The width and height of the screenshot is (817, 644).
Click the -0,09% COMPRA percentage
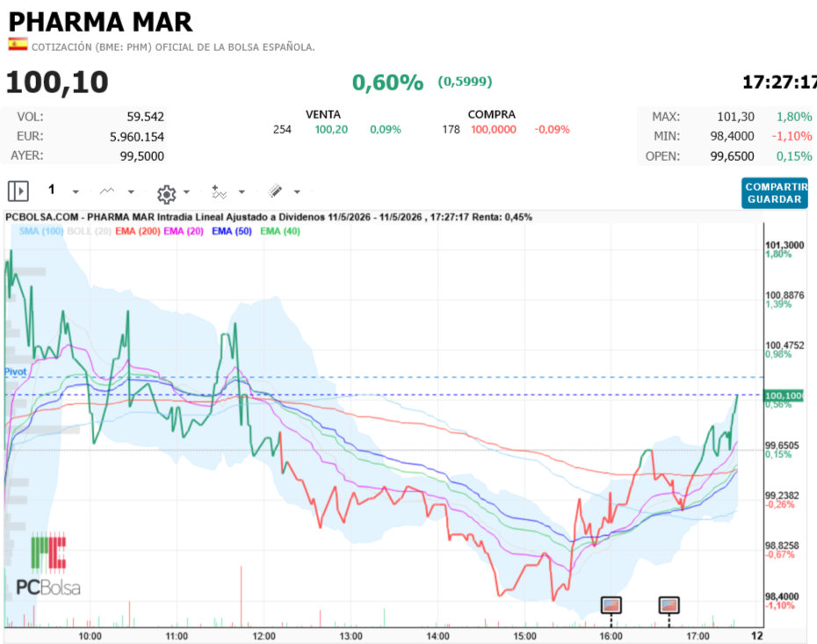(553, 130)
